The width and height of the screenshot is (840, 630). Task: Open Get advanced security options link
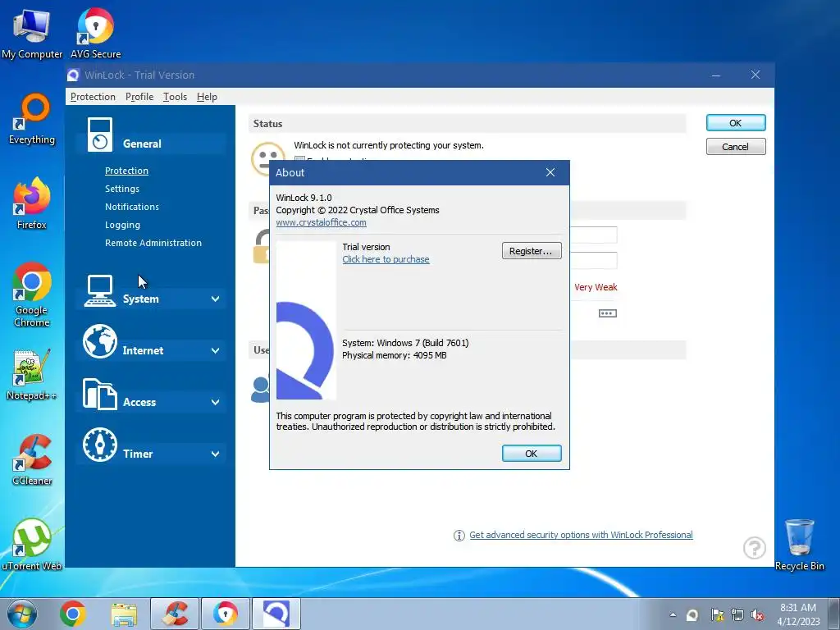581,535
